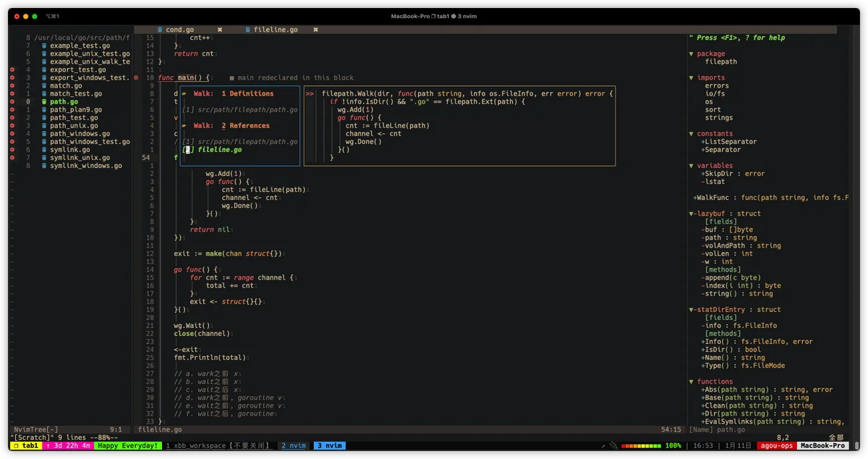Screen dimensions: 868x459
Task: Collapse the constants section in the outline
Action: [x=692, y=133]
